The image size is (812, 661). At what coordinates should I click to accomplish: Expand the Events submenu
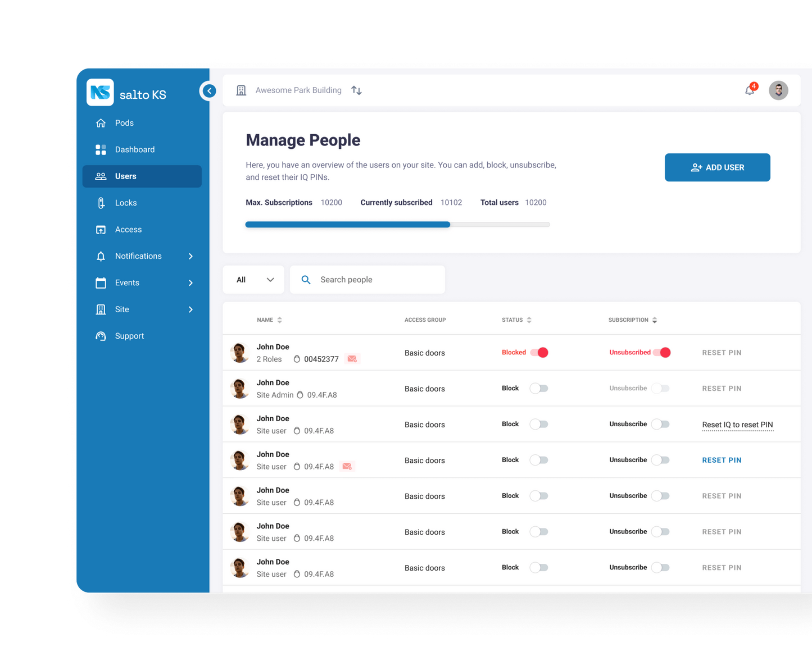pos(190,283)
